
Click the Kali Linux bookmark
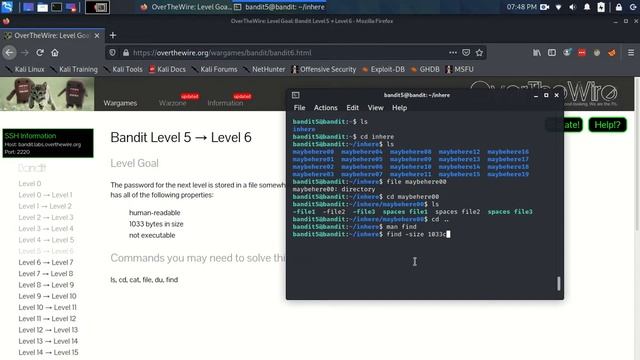[x=25, y=69]
